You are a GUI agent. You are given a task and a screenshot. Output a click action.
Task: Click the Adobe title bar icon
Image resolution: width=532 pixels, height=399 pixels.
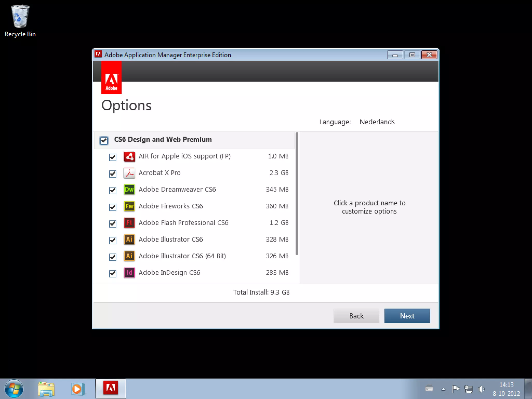[98, 54]
